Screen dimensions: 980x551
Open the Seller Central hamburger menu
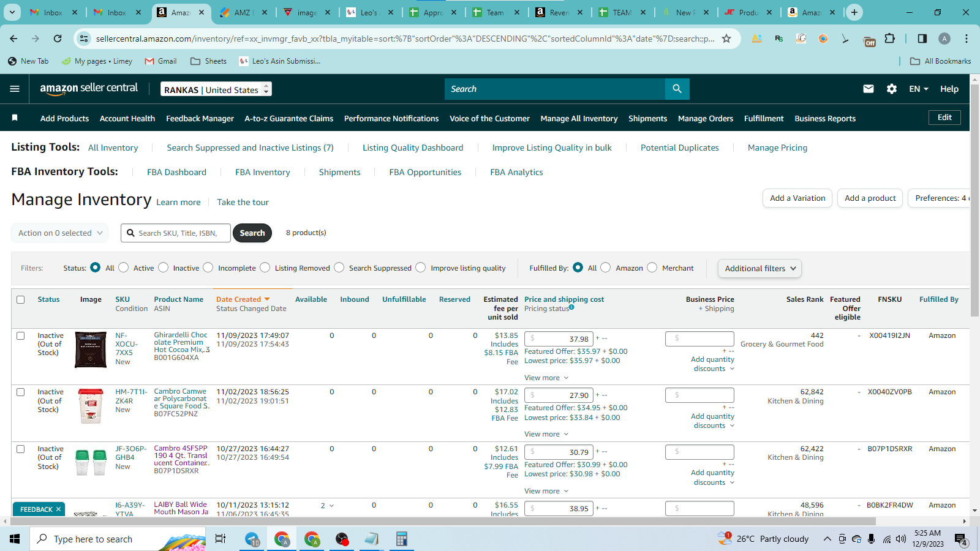pyautogui.click(x=15, y=89)
